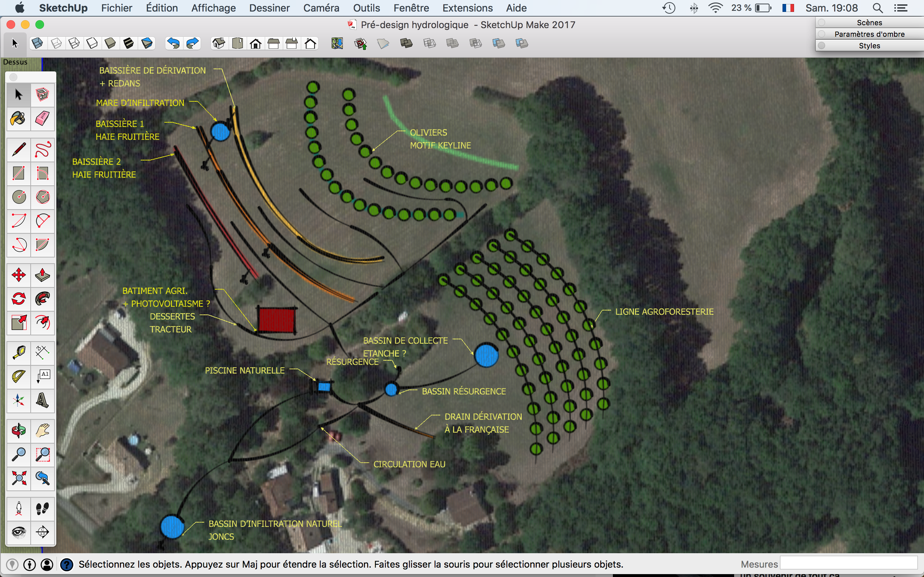This screenshot has height=577, width=924.
Task: Choose the Tape Measure tool
Action: [18, 352]
